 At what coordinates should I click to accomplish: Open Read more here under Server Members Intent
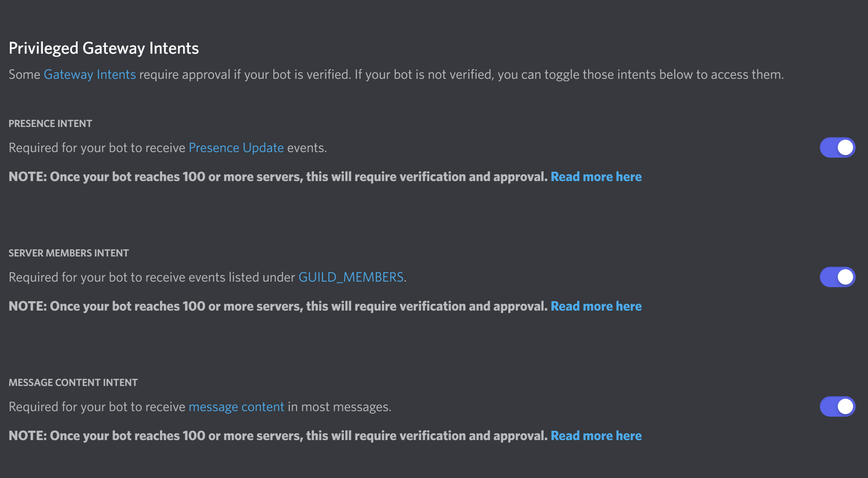(x=596, y=306)
